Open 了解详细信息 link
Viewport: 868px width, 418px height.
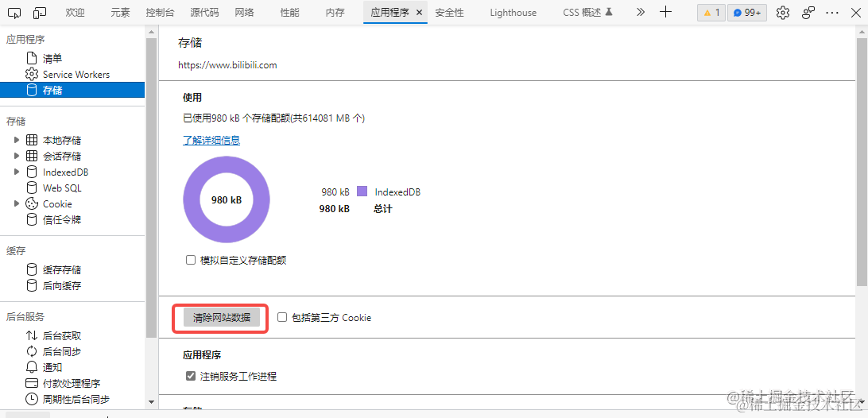pos(211,140)
